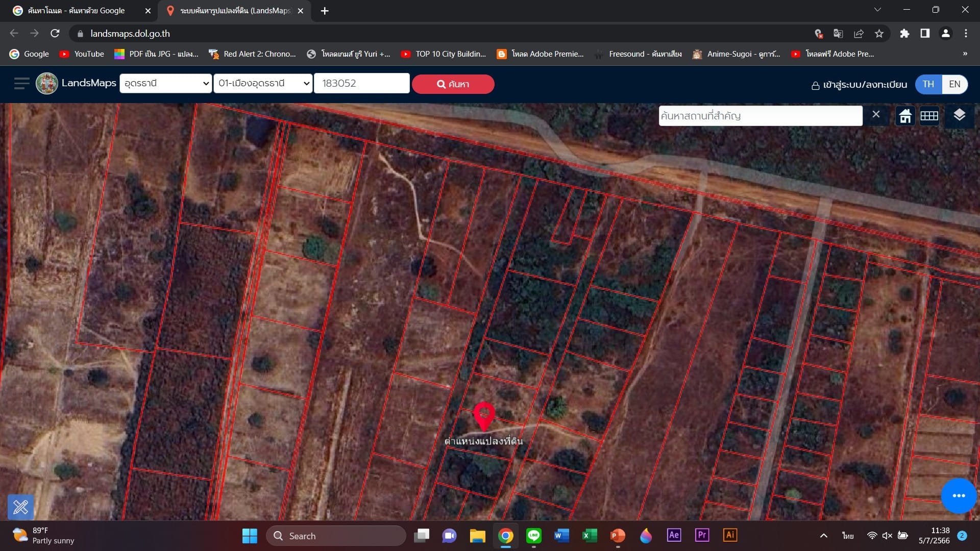Open the LINE app in taskbar
The width and height of the screenshot is (980, 551).
(x=534, y=536)
